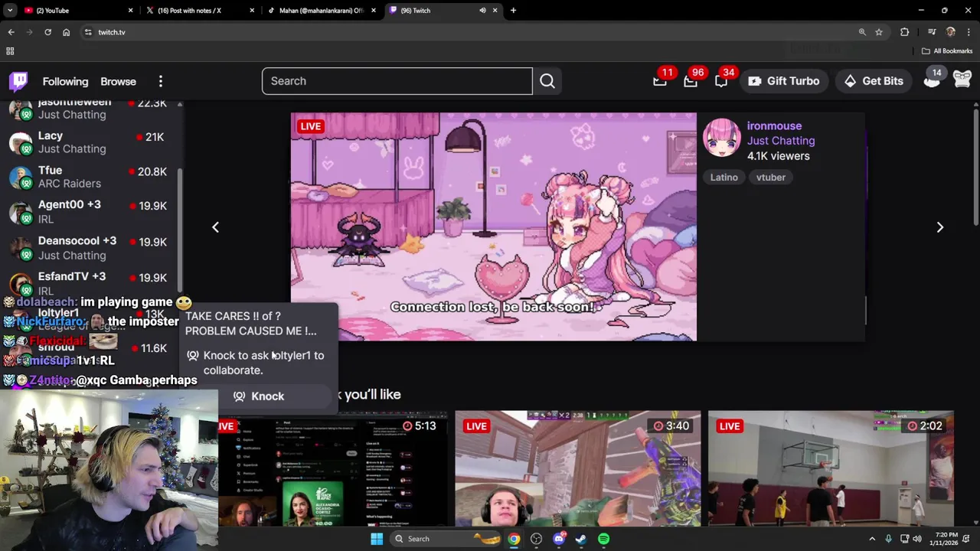Select the Latino tag
980x551 pixels.
724,178
